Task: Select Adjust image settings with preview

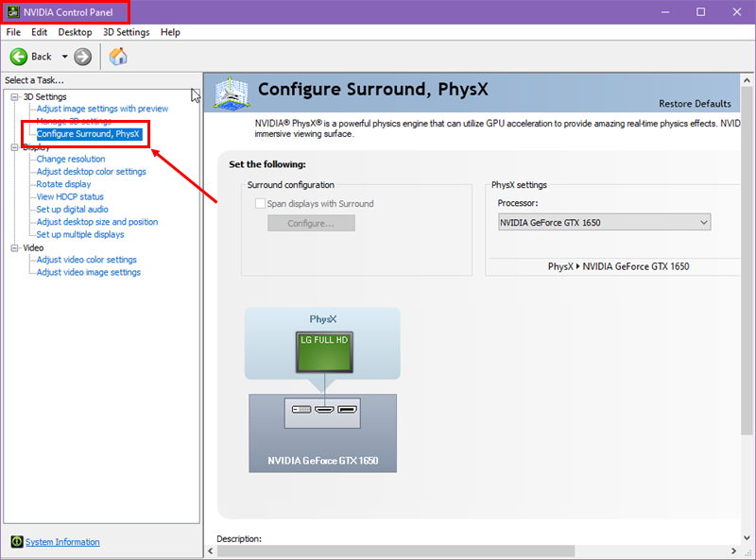Action: (102, 109)
